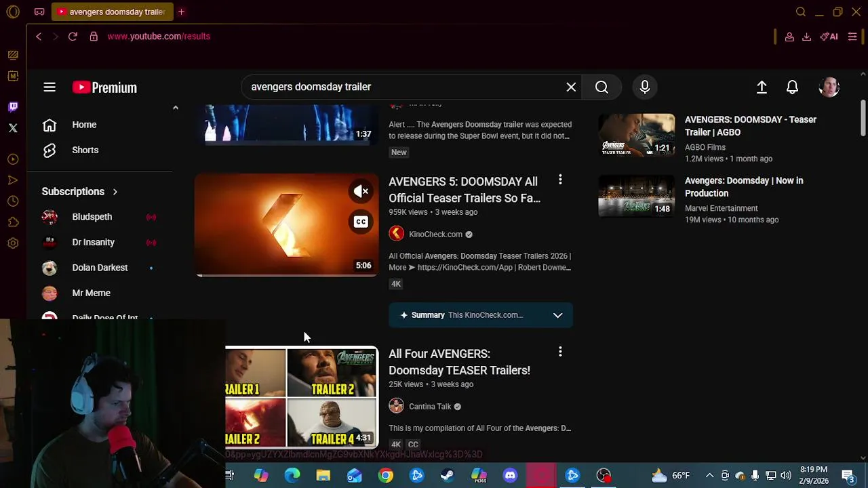Open KinoCheck channel avatar

pos(396,234)
